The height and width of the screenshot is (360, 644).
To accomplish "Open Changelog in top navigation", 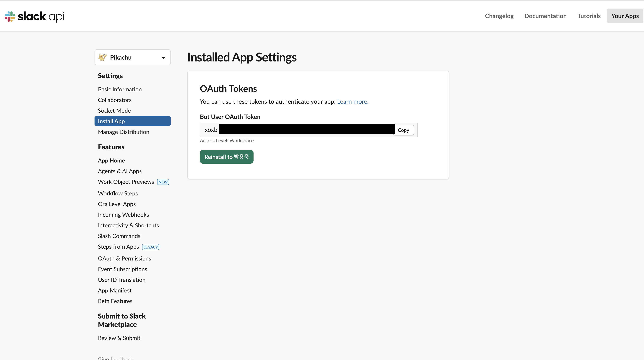I will (499, 16).
